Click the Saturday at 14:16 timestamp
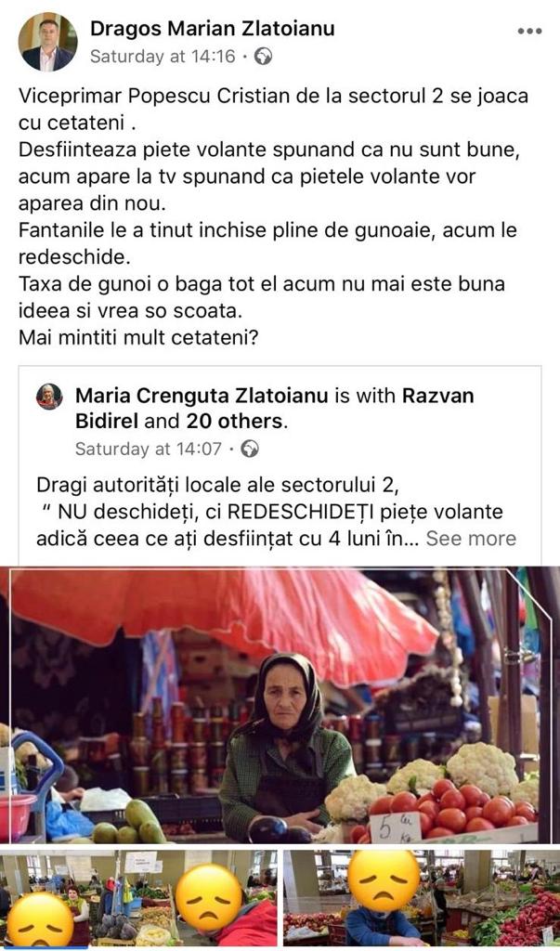The image size is (560, 951). [x=162, y=57]
